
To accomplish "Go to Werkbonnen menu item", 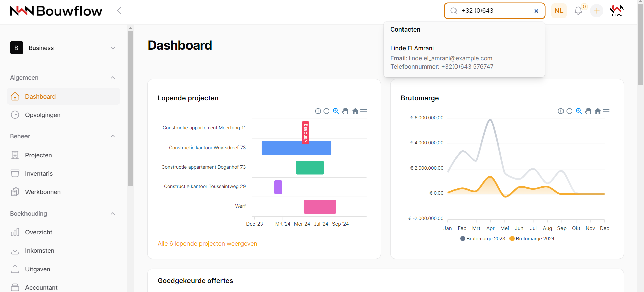I will pyautogui.click(x=43, y=192).
